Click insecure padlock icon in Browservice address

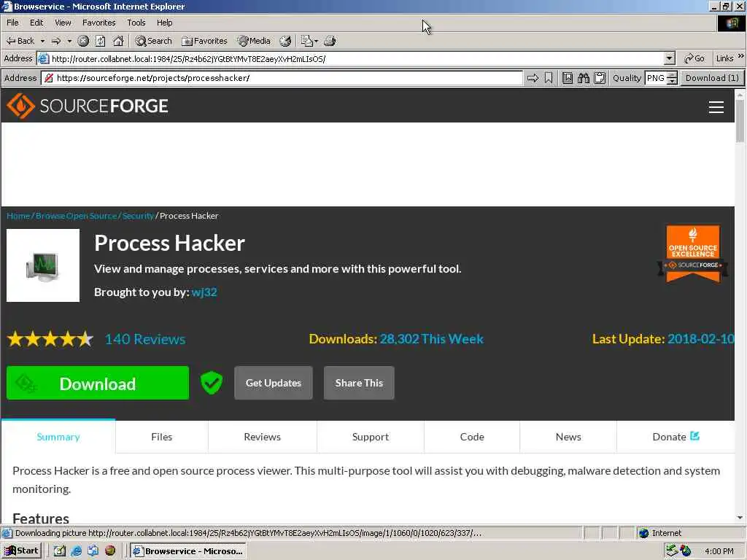click(49, 78)
